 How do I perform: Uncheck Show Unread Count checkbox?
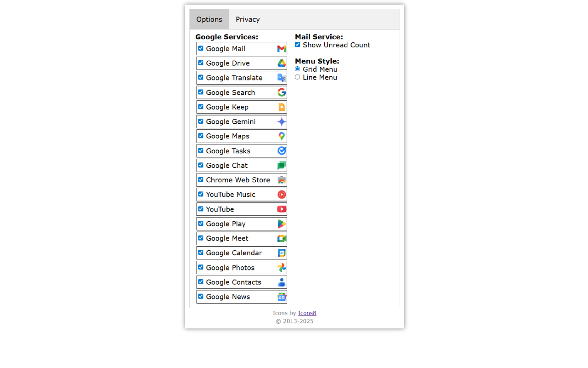(298, 45)
